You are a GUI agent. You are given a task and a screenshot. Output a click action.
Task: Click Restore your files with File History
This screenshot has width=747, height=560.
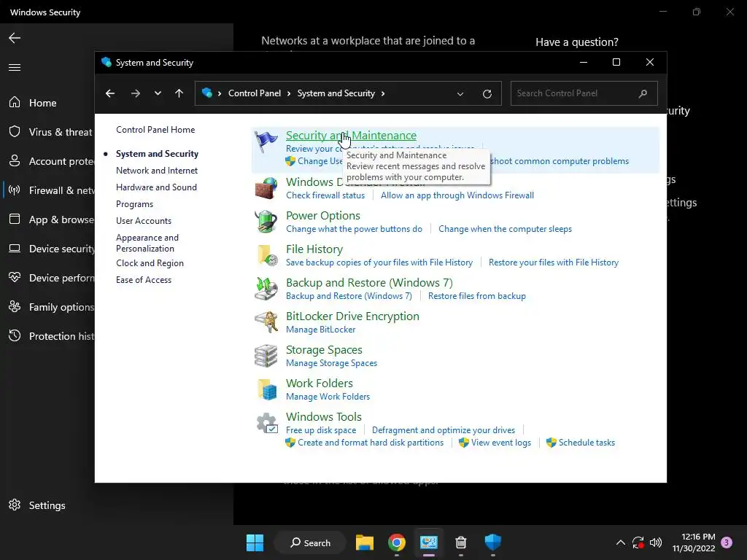pyautogui.click(x=554, y=262)
